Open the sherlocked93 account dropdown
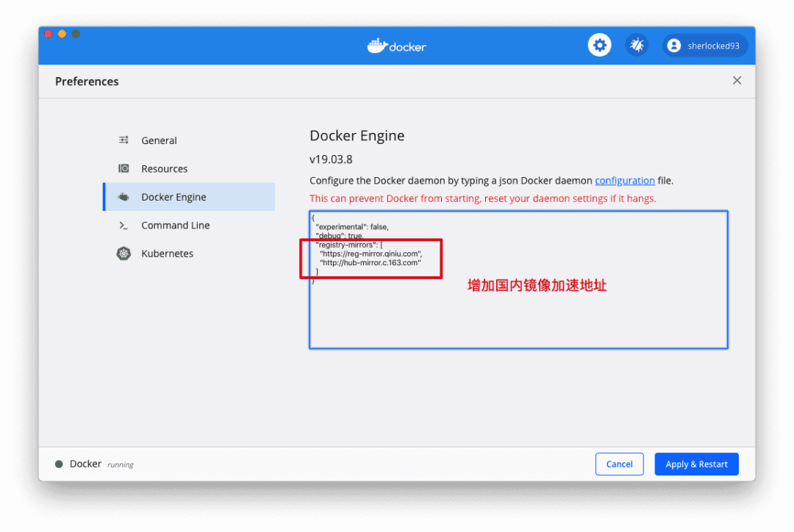The width and height of the screenshot is (794, 532). (x=705, y=45)
